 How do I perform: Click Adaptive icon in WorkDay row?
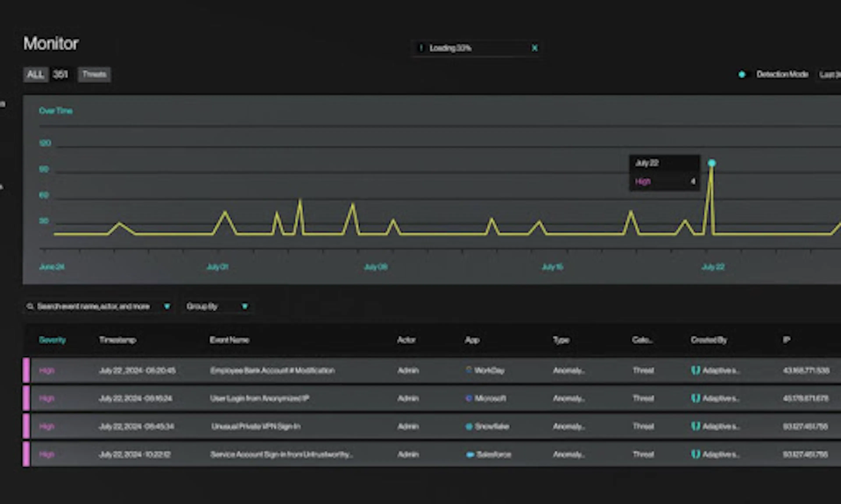[696, 370]
